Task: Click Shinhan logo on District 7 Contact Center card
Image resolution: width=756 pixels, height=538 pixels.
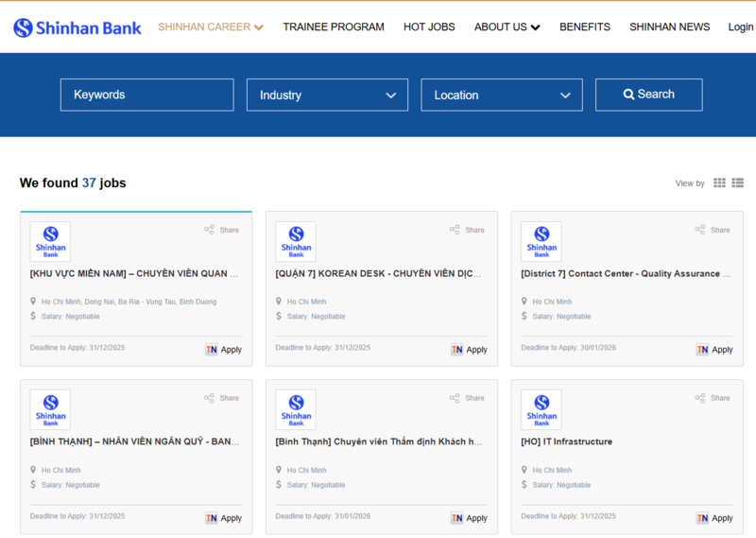Action: 541,241
